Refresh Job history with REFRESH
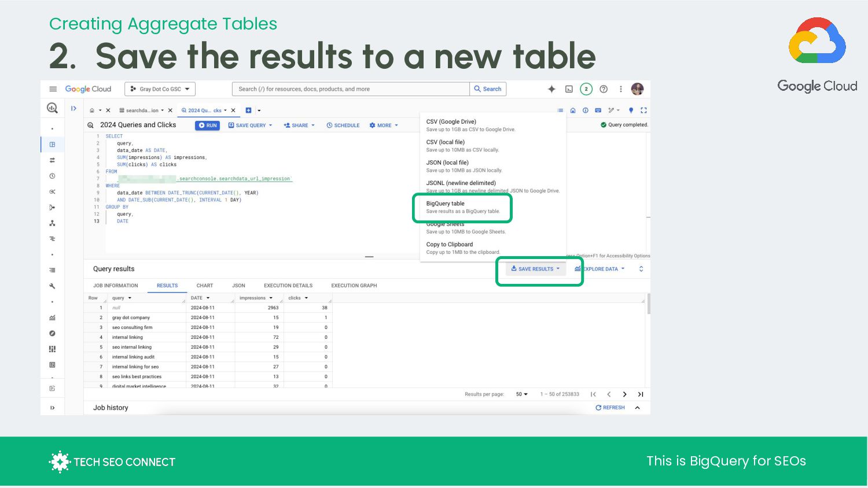Image resolution: width=868 pixels, height=488 pixels. (x=610, y=408)
